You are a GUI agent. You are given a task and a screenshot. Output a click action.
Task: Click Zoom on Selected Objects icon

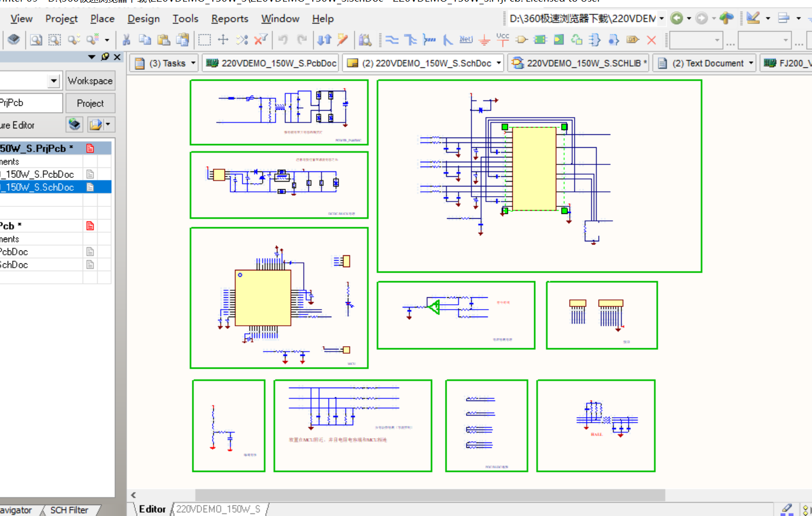pos(74,39)
